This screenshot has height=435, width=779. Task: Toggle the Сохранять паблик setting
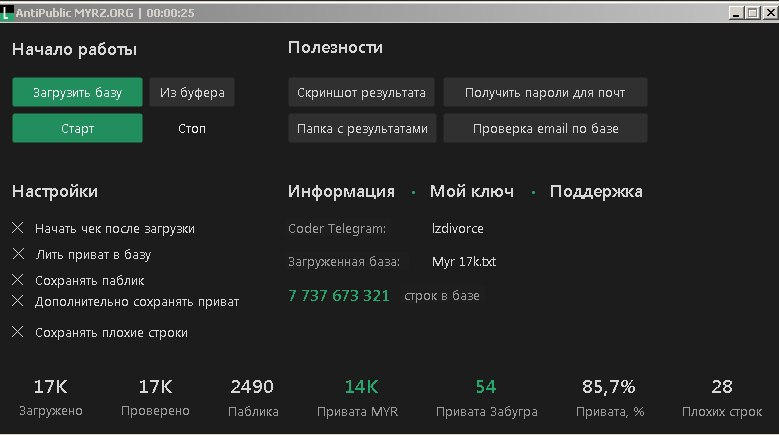click(x=18, y=280)
